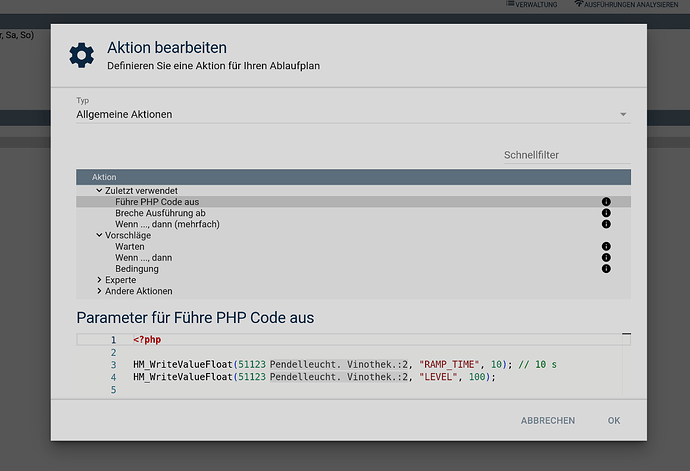Click the Zuletzt verwendet group label

pyautogui.click(x=141, y=191)
